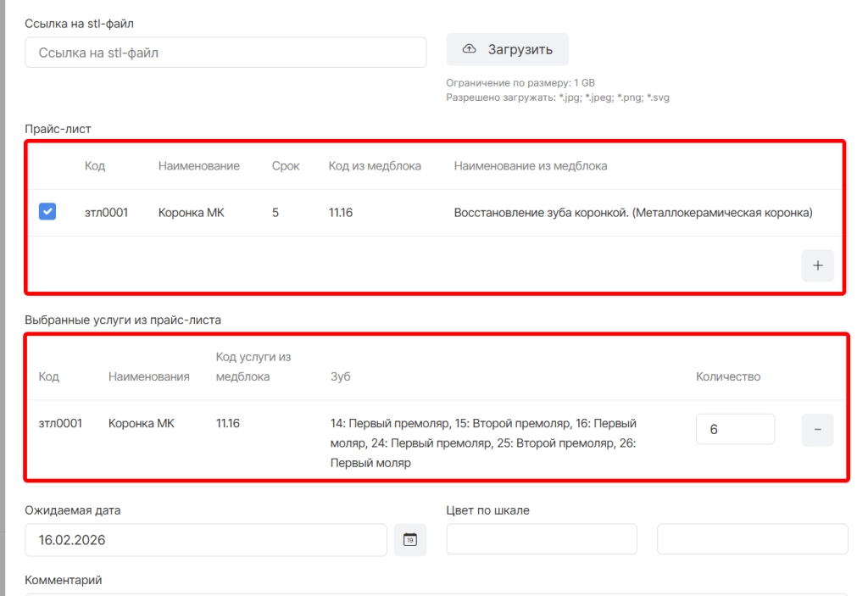The height and width of the screenshot is (596, 868).
Task: Click the Код услуги из медблока column header
Action: 253,367
